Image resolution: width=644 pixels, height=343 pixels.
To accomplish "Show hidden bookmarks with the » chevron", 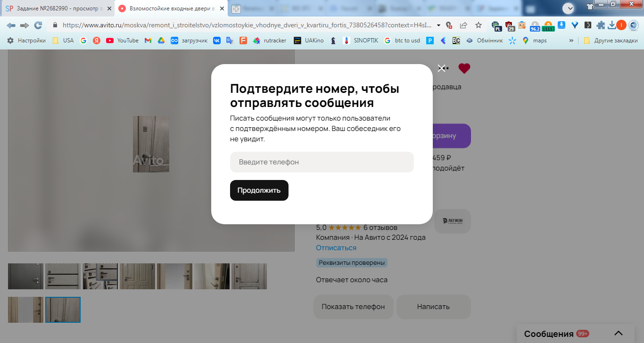I will 571,41.
